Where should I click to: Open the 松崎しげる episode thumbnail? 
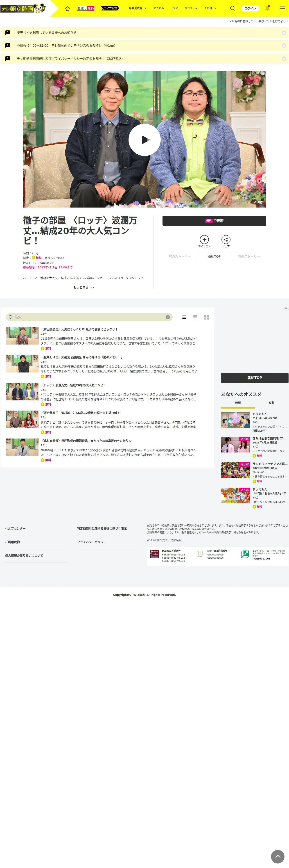point(22,363)
